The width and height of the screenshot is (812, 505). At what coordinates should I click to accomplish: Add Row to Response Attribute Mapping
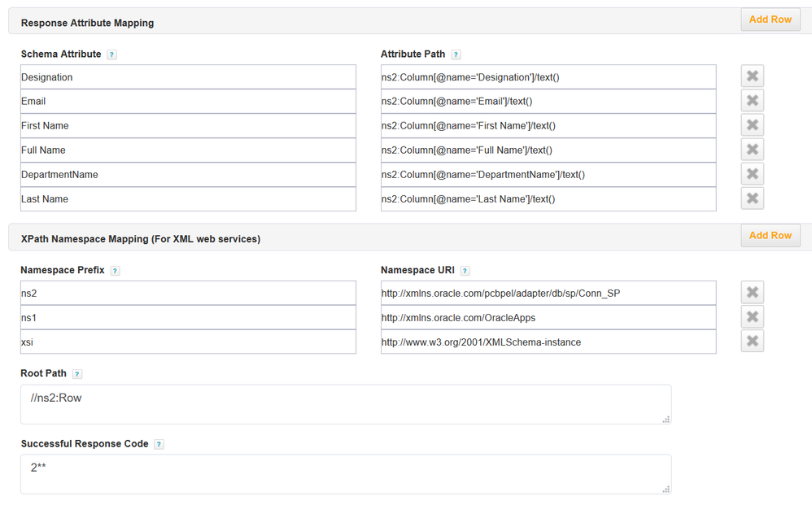770,20
